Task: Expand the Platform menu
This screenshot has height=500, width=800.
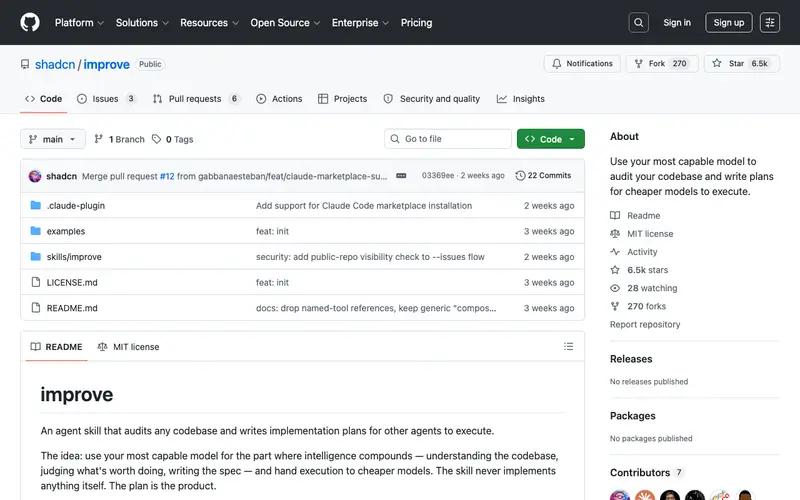Action: point(79,22)
